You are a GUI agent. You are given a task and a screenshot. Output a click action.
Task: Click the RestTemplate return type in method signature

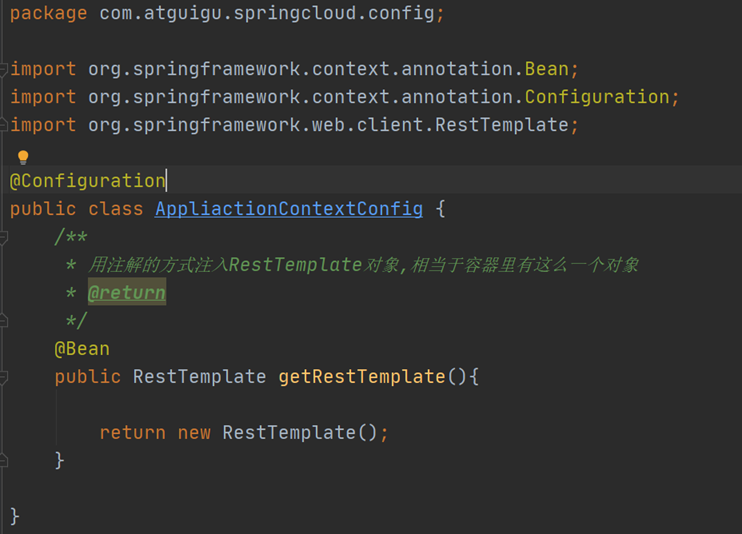coord(199,377)
